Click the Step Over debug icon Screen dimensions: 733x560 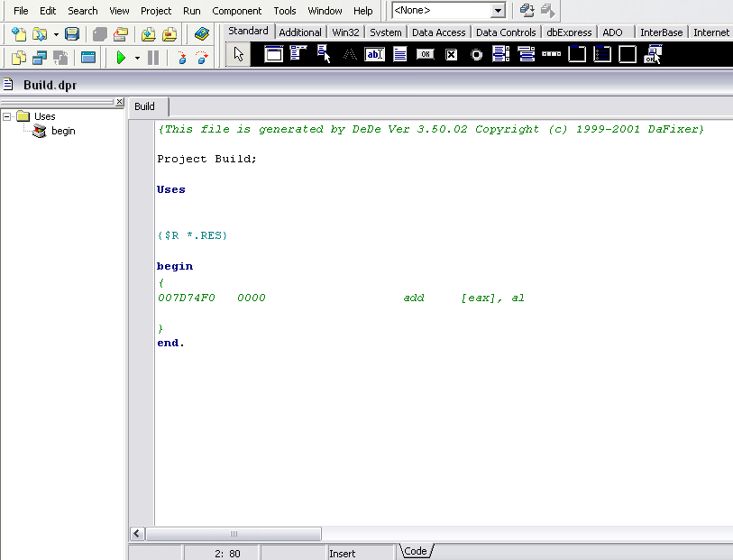(202, 58)
